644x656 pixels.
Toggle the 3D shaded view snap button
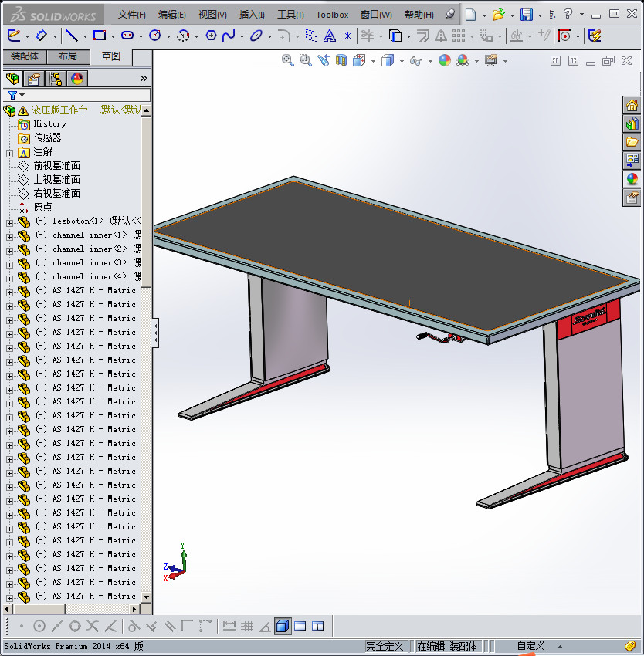point(283,627)
